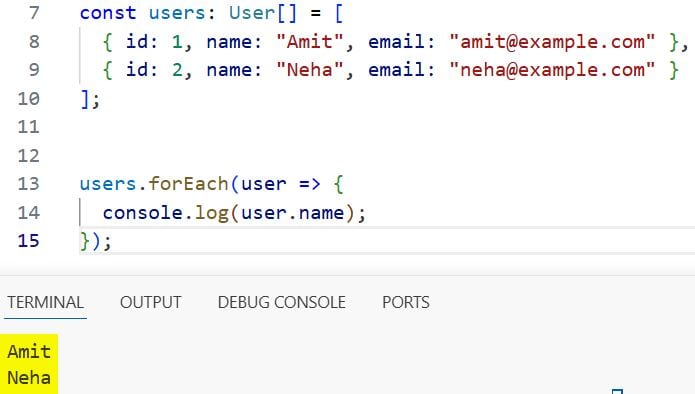Click line number 10 in gutter
Viewport: 695px width, 394px height.
click(x=29, y=98)
